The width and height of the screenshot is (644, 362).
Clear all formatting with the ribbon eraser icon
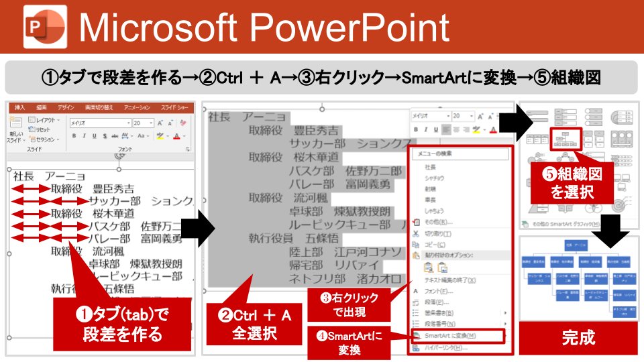[182, 123]
